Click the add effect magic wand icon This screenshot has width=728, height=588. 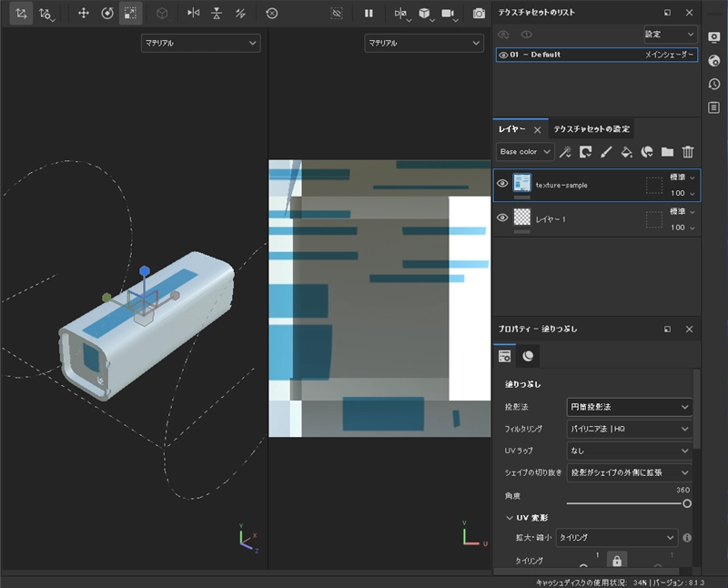point(565,152)
